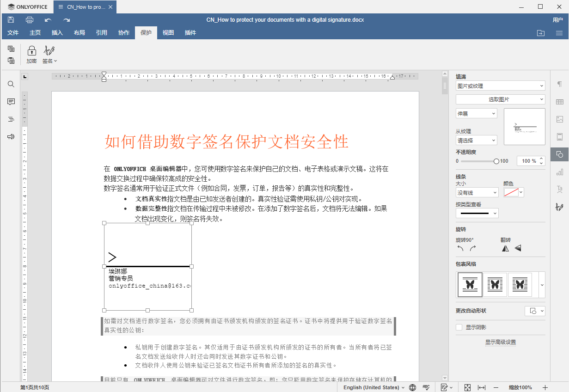Click the feedback speaker icon
The width and height of the screenshot is (569, 392).
[x=11, y=137]
